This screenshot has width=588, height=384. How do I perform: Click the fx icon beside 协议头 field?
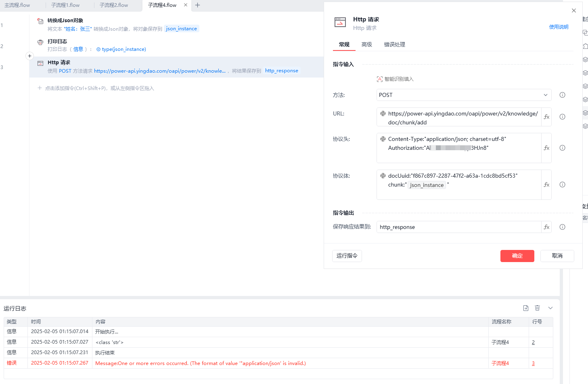(546, 148)
